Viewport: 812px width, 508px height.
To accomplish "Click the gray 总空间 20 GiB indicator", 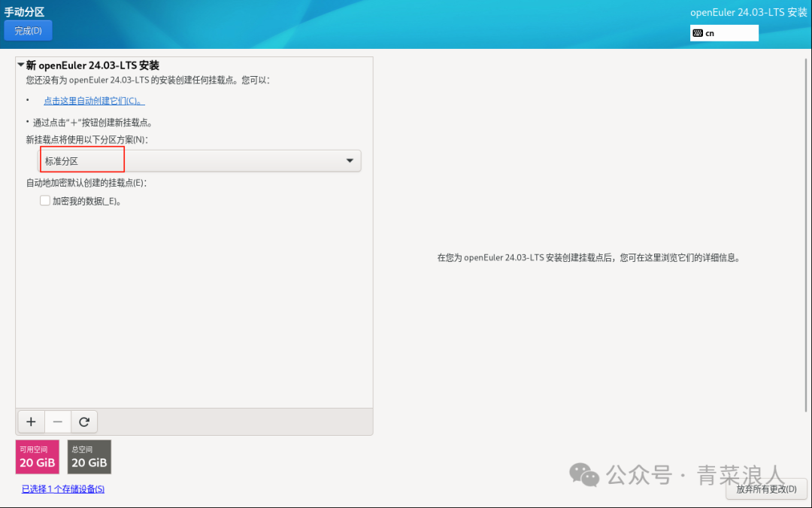I will pyautogui.click(x=89, y=457).
